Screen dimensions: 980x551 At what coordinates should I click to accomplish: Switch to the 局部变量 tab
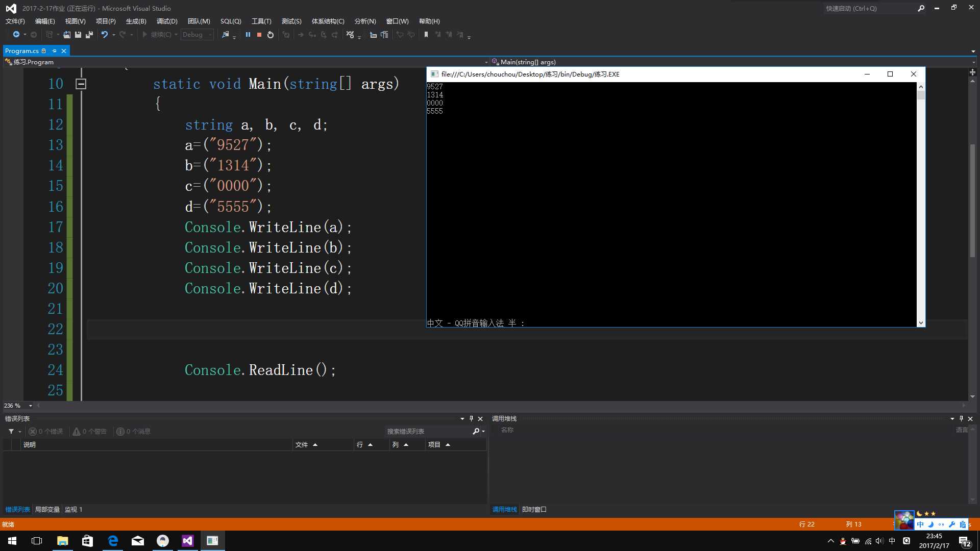(47, 510)
